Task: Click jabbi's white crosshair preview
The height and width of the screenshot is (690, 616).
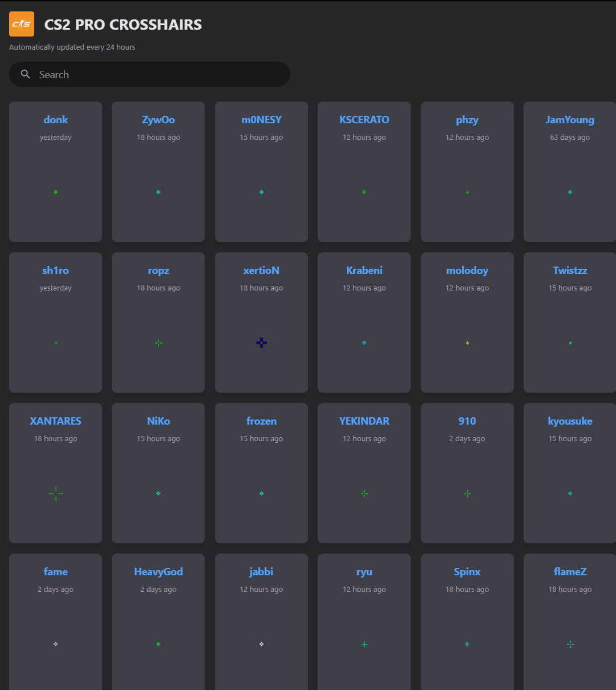Action: [261, 644]
